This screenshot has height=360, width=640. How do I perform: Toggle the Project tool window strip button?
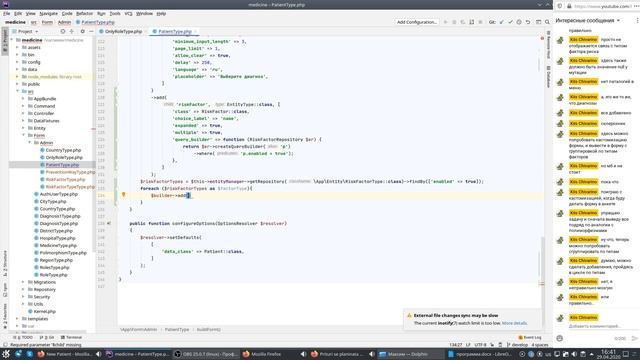4,40
